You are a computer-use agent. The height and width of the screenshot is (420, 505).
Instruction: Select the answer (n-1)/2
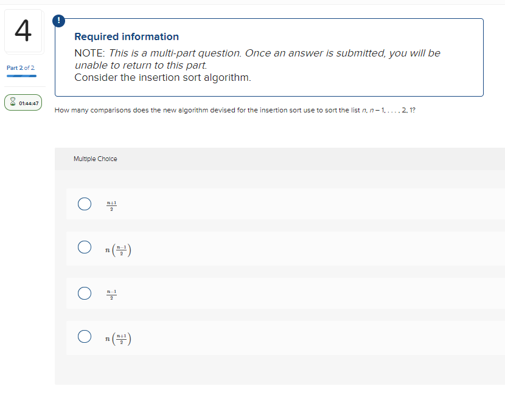pyautogui.click(x=85, y=293)
